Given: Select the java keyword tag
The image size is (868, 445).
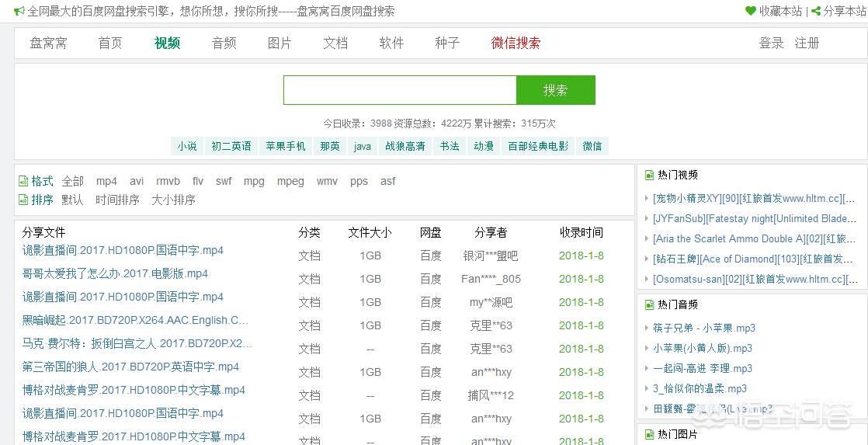Looking at the screenshot, I should (362, 146).
